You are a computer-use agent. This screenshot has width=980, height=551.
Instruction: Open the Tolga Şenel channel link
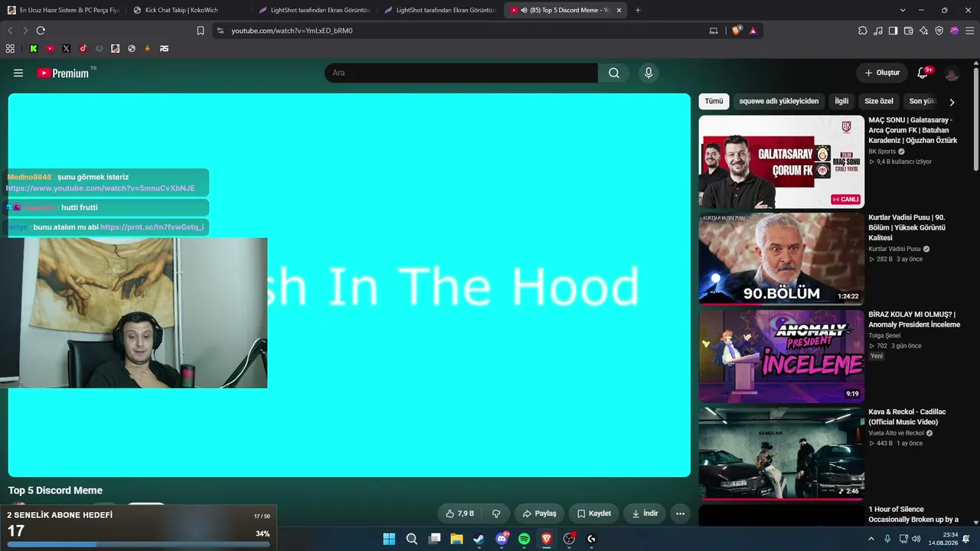pos(884,335)
